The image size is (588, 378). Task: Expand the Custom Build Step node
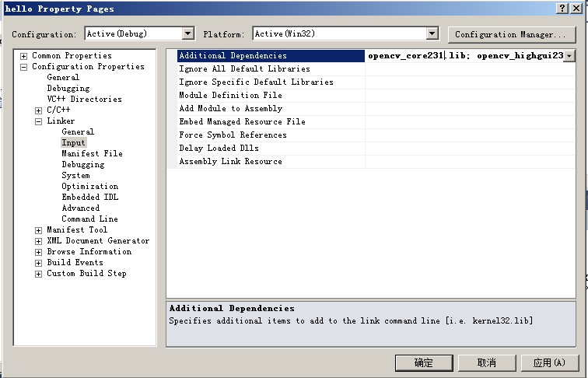[x=38, y=274]
